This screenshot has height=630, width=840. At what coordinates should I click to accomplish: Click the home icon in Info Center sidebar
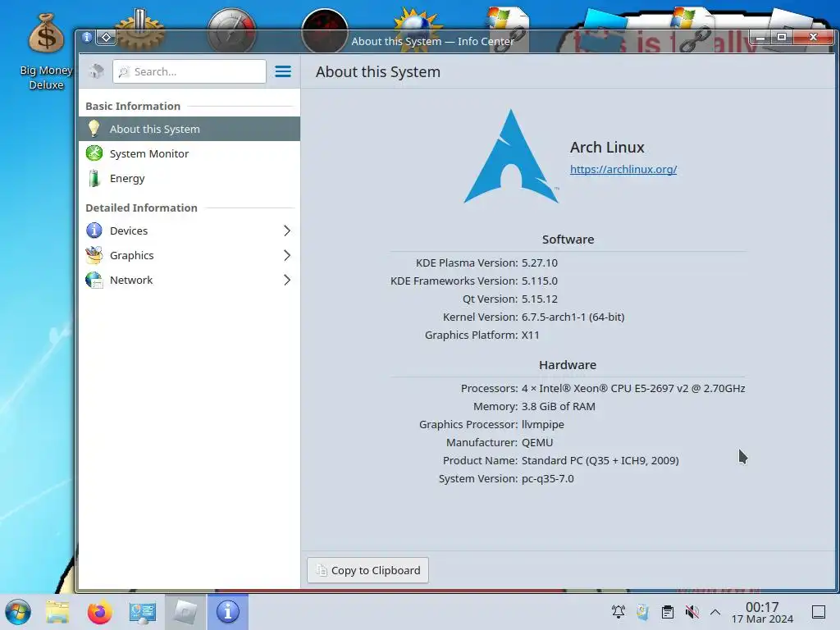click(97, 71)
